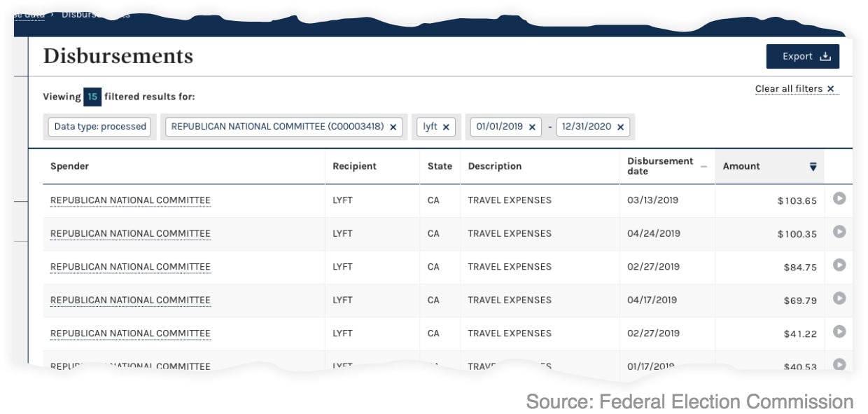This screenshot has width=868, height=414.
Task: Click the 15 filtered results count badge
Action: [92, 97]
